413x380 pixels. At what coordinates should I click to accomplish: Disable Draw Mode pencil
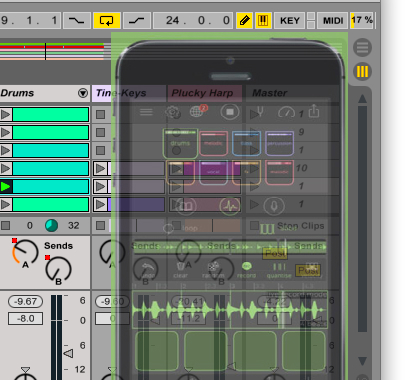point(244,21)
